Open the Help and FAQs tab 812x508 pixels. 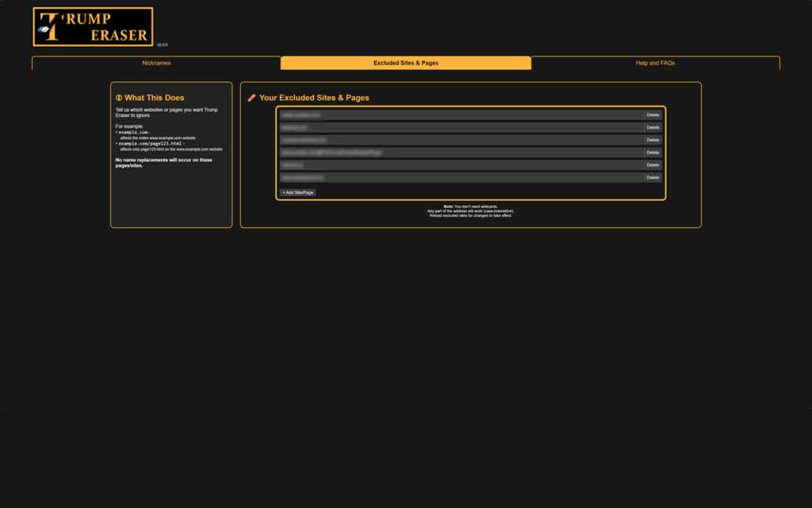[655, 63]
